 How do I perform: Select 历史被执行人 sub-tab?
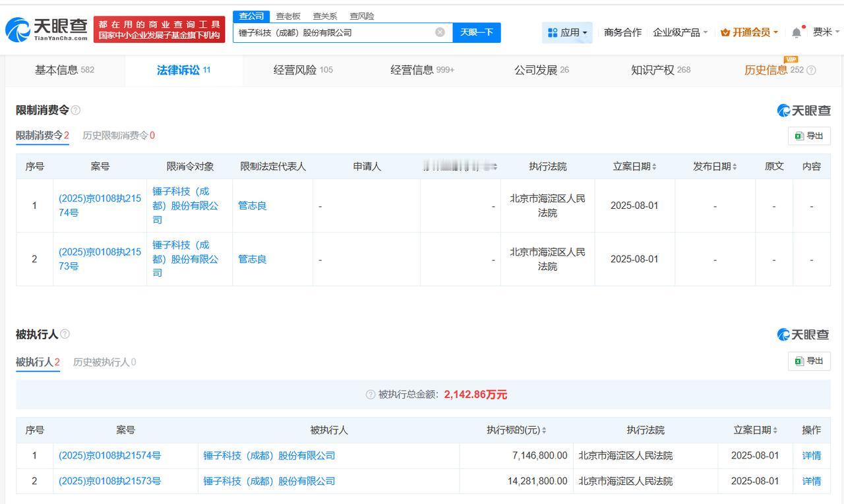tap(105, 362)
